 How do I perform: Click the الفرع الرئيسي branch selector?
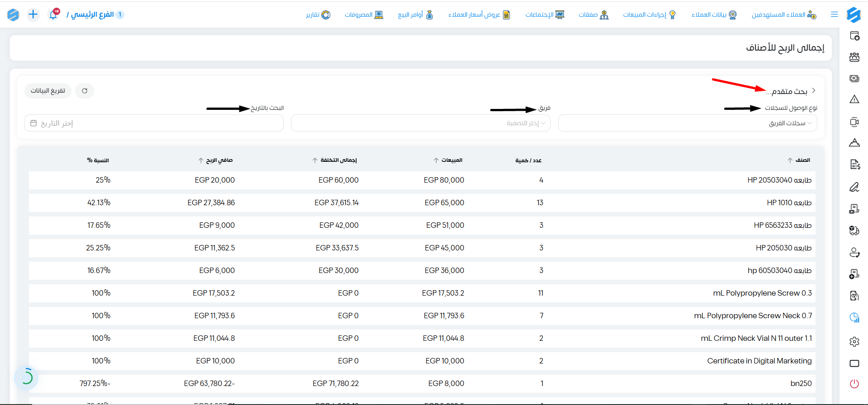point(95,14)
